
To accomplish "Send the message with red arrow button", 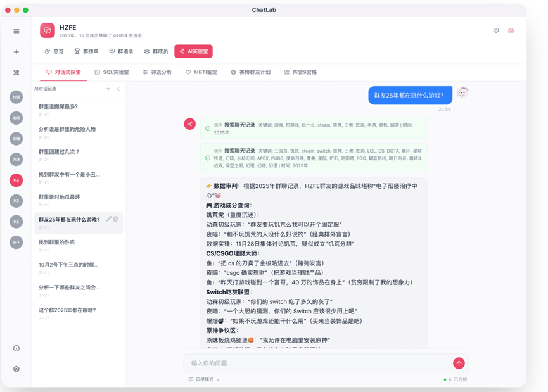I will point(459,364).
